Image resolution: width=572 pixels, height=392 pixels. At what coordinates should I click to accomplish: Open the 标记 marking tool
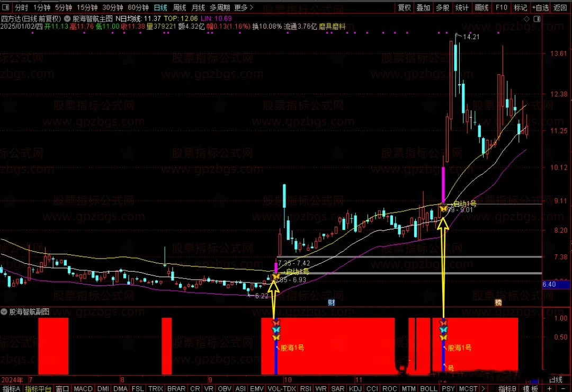click(520, 7)
